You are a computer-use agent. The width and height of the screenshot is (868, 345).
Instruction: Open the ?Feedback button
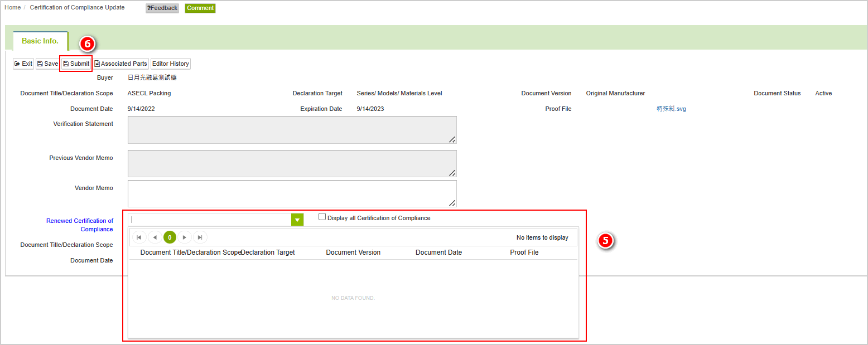162,8
